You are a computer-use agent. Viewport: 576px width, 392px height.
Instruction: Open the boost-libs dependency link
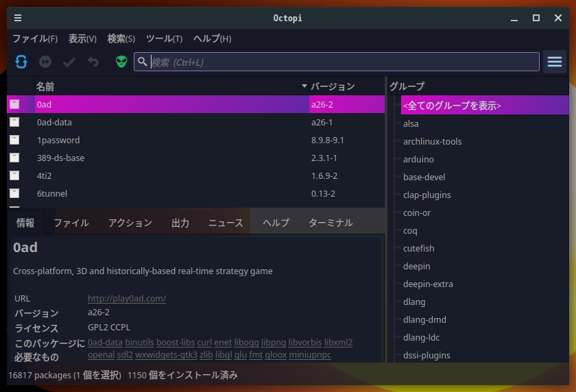[176, 342]
